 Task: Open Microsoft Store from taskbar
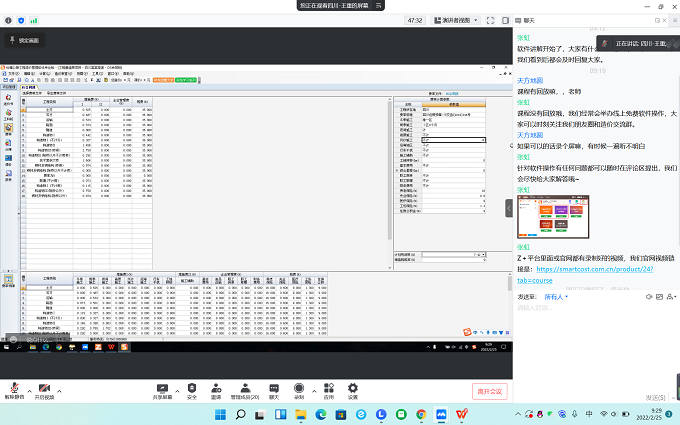[x=340, y=414]
